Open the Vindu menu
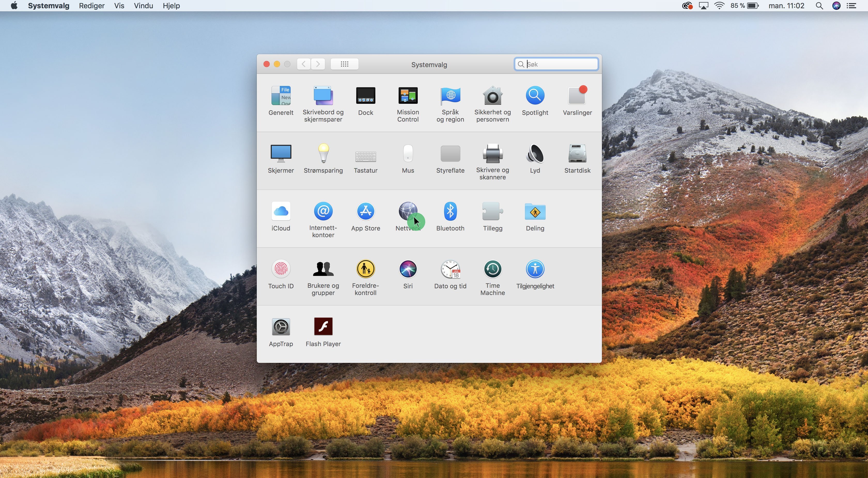Viewport: 868px width, 478px height. (143, 6)
